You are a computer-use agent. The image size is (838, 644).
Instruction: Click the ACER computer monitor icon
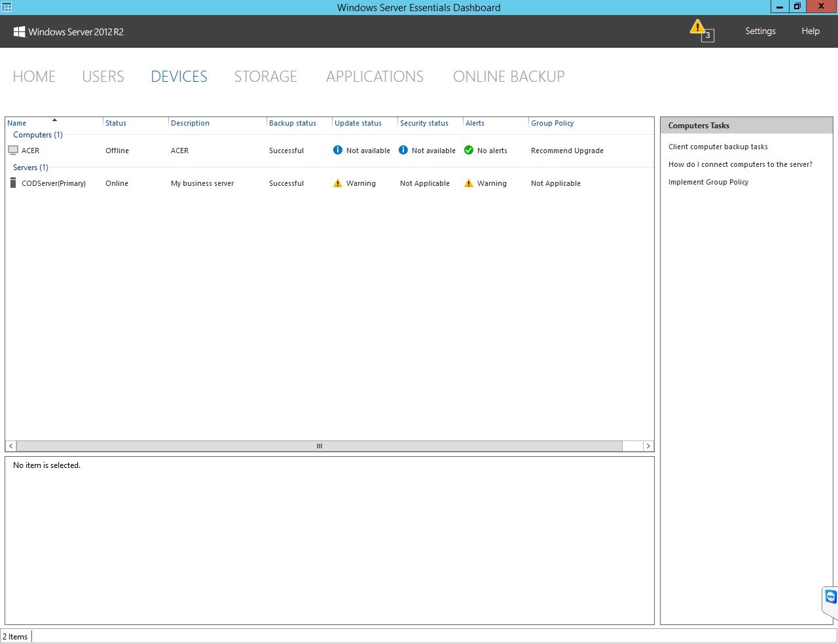(13, 151)
